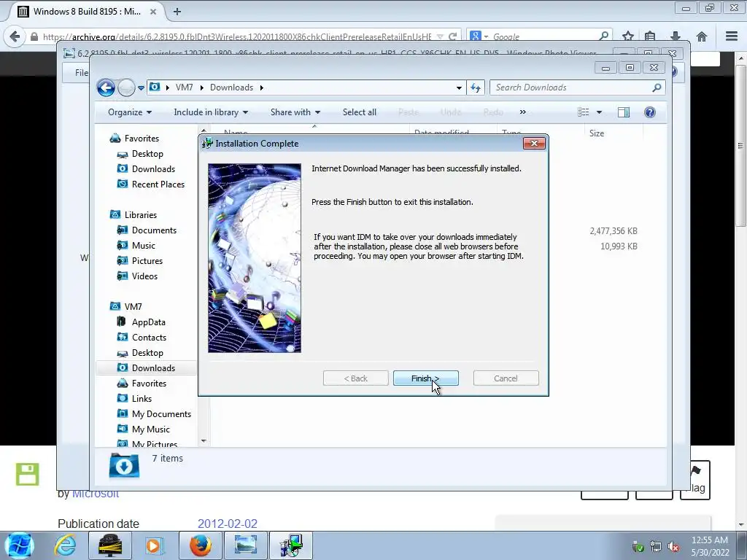Image resolution: width=747 pixels, height=560 pixels.
Task: Change the Explorer view mode icon
Action: 583,112
